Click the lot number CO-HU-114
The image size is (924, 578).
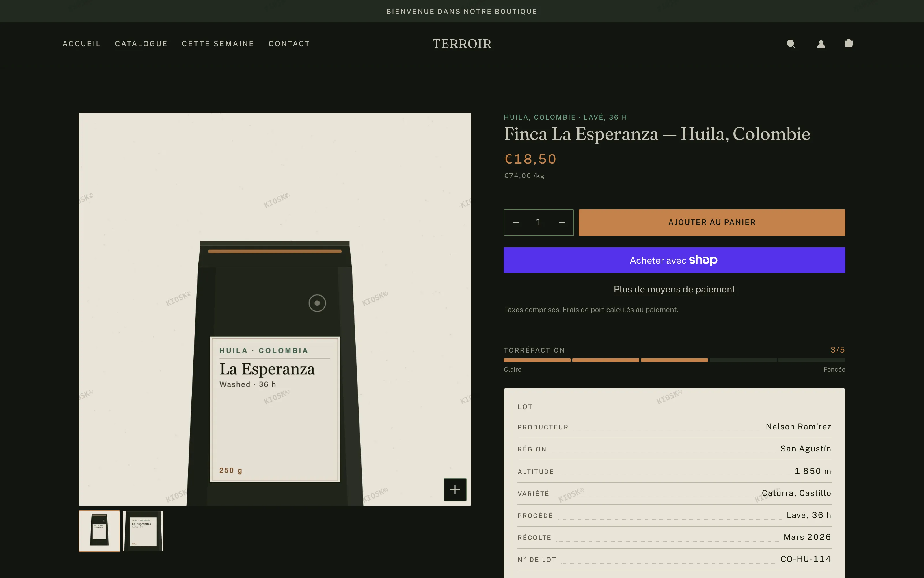click(806, 559)
